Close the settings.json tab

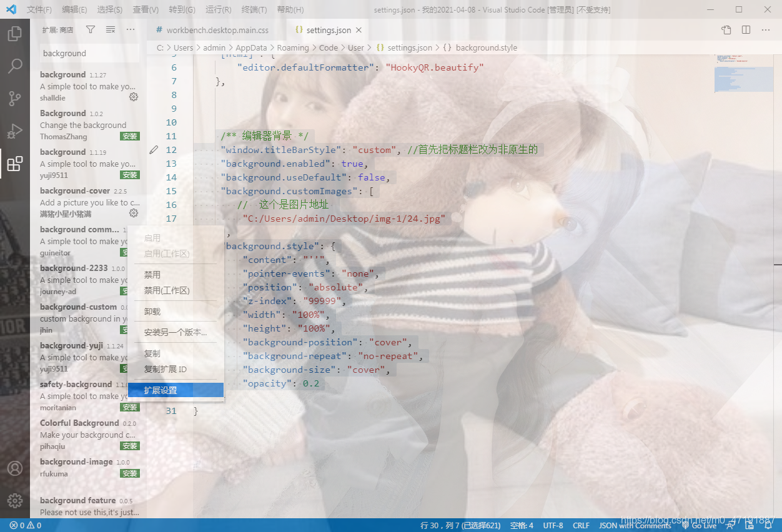tap(359, 30)
